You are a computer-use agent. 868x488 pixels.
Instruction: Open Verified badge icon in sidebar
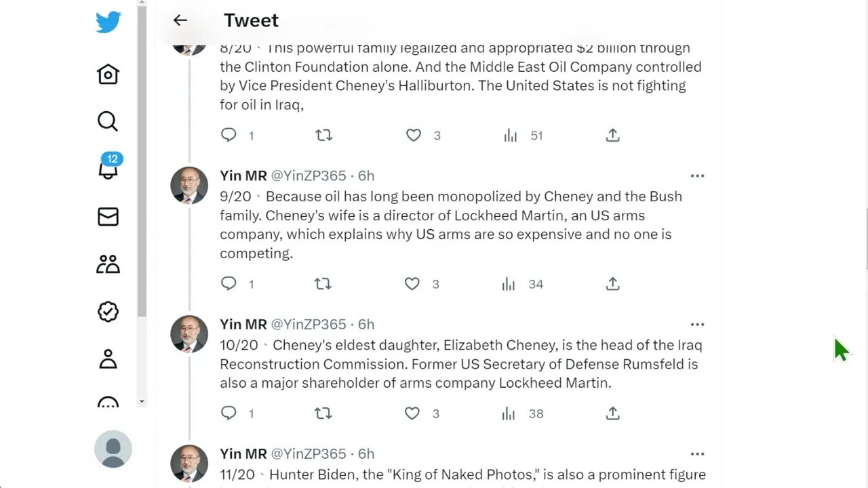(108, 311)
